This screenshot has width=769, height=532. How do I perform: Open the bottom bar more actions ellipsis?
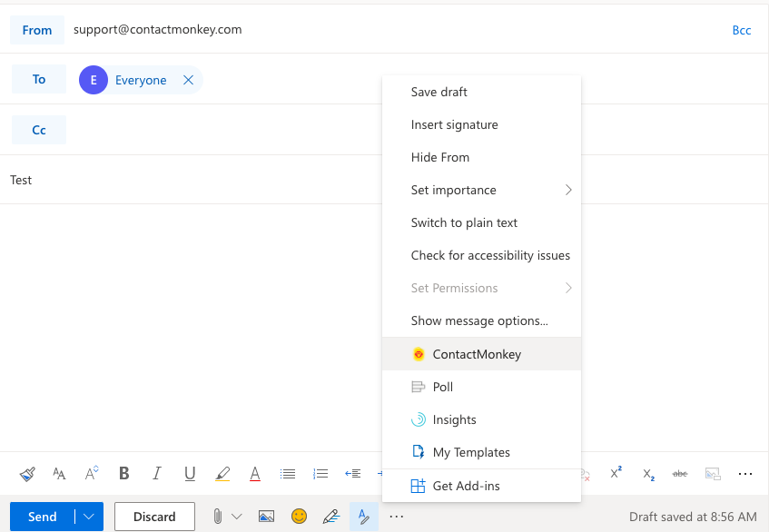point(396,517)
